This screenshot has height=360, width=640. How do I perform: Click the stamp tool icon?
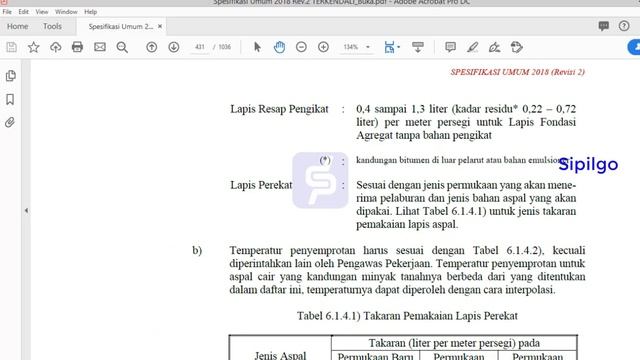click(x=516, y=47)
